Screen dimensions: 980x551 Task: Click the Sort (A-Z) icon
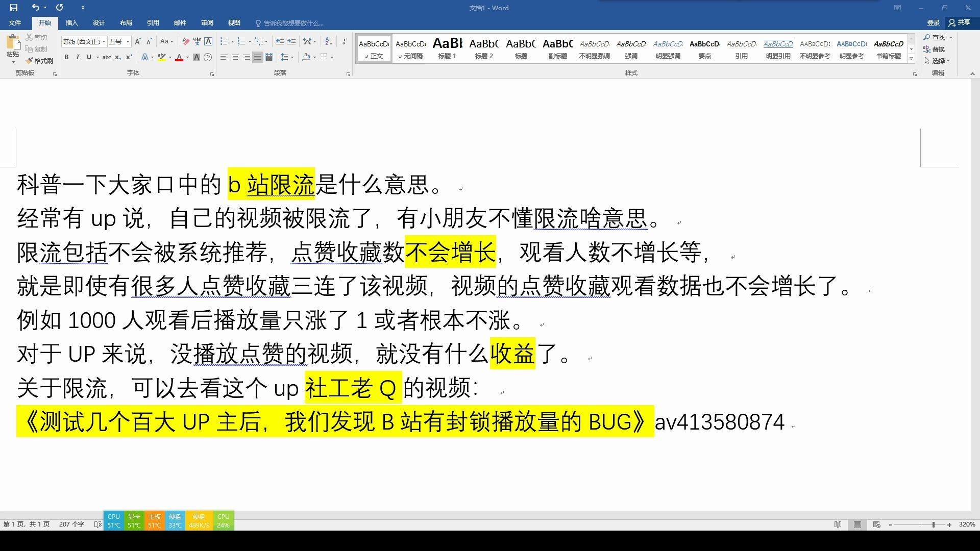(329, 41)
